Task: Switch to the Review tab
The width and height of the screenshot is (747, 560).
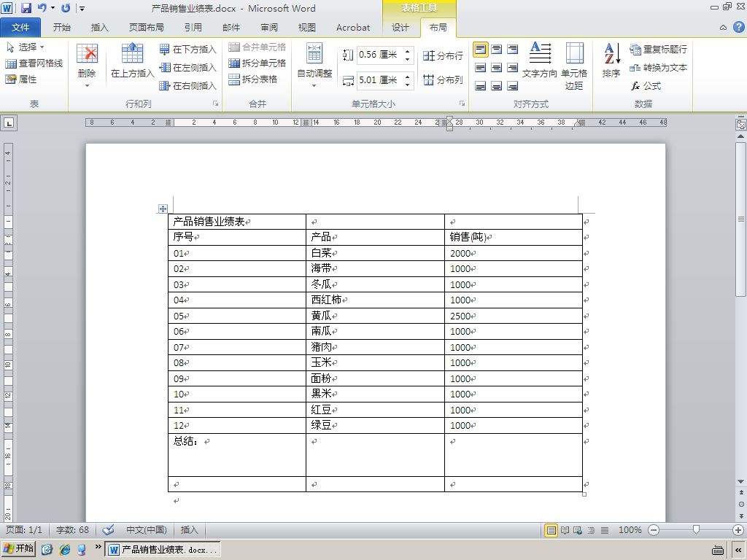Action: click(x=269, y=28)
